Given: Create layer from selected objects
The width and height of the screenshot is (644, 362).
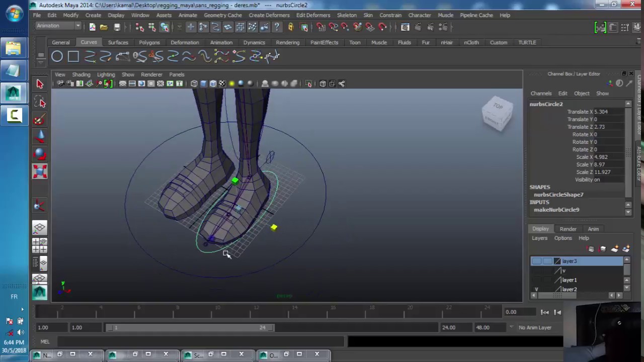Looking at the screenshot, I should click(x=626, y=249).
